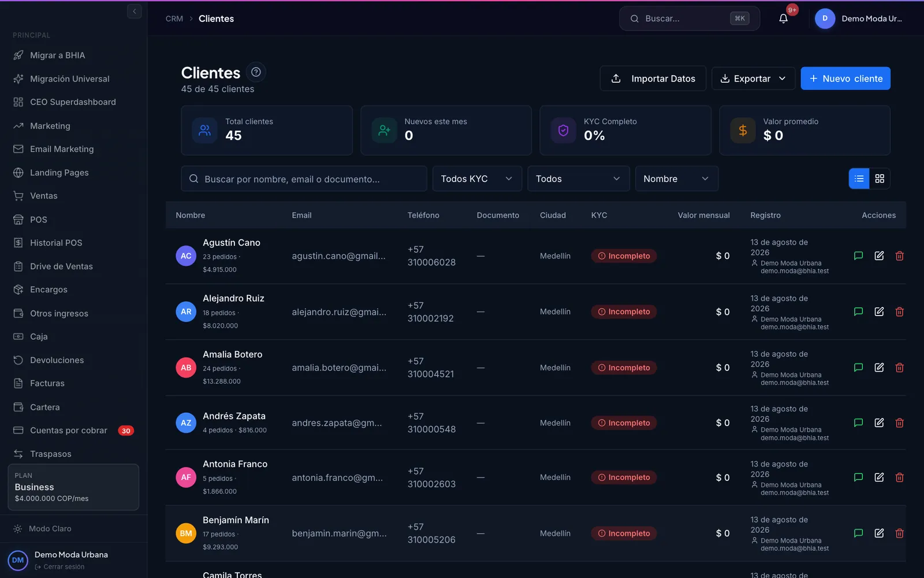
Task: Open the Nombre sort dropdown
Action: pyautogui.click(x=676, y=179)
